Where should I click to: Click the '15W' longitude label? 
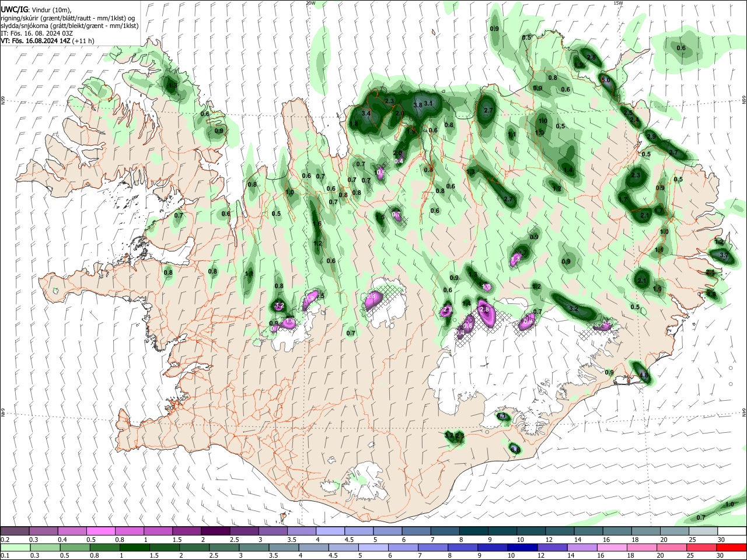[619, 3]
